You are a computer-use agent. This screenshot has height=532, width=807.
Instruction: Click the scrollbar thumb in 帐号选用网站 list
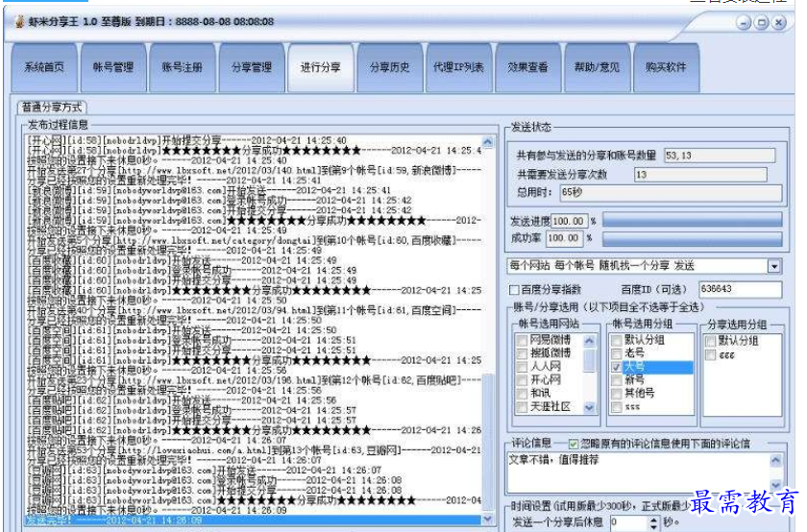589,360
